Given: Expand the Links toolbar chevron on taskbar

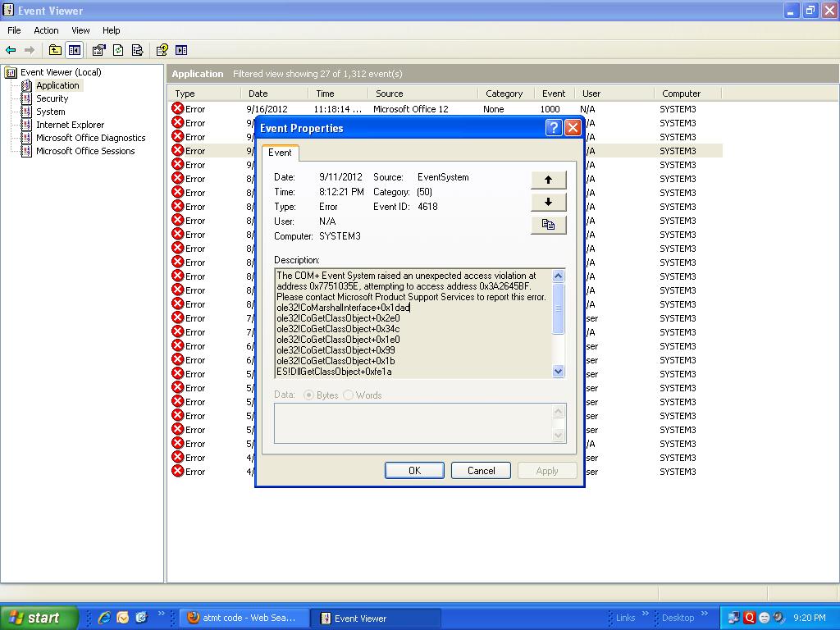Looking at the screenshot, I should tap(645, 614).
